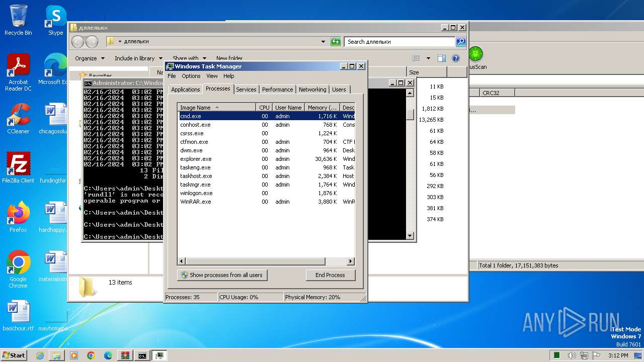Click CRC32 column header in WinRAR

click(x=497, y=93)
